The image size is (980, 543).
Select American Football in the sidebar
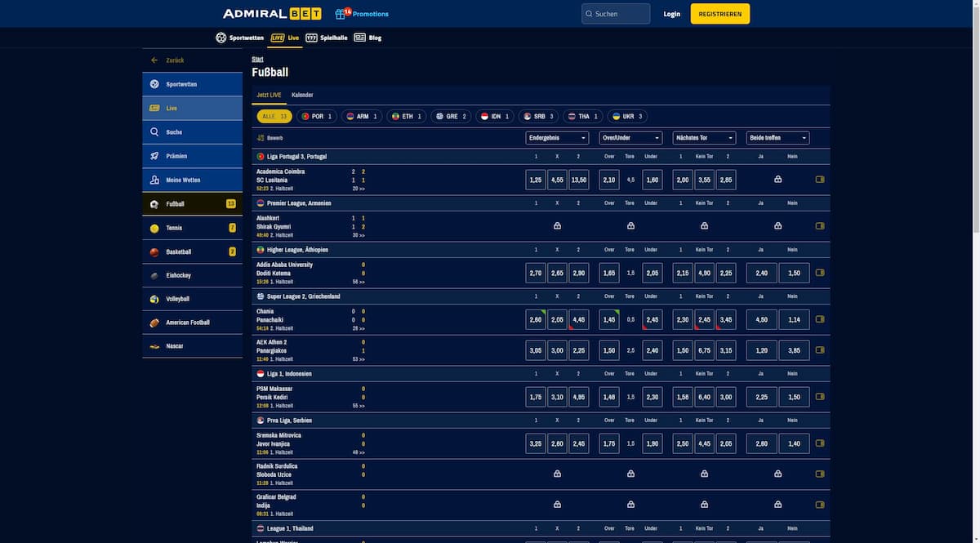click(x=192, y=323)
